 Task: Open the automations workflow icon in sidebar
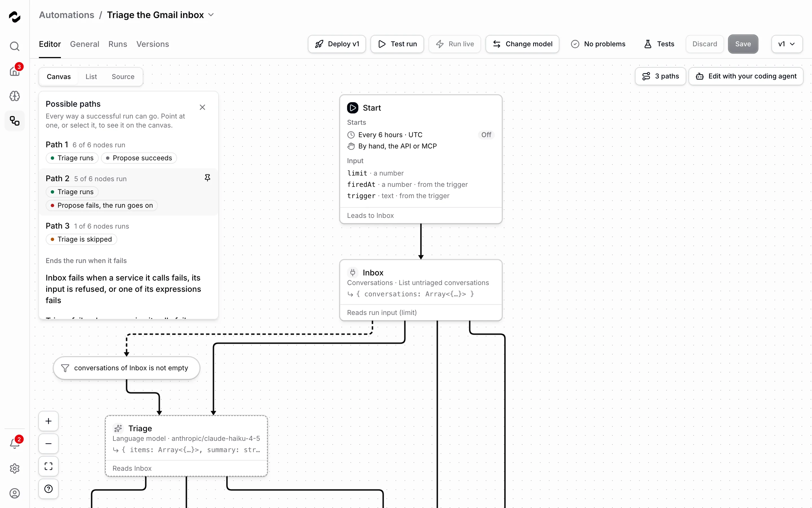pos(14,121)
